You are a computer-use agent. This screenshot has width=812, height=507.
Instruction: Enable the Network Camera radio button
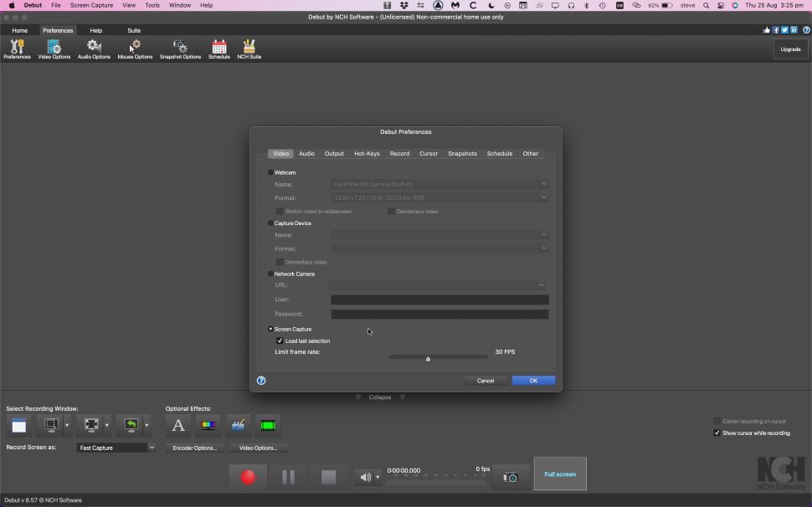point(270,274)
